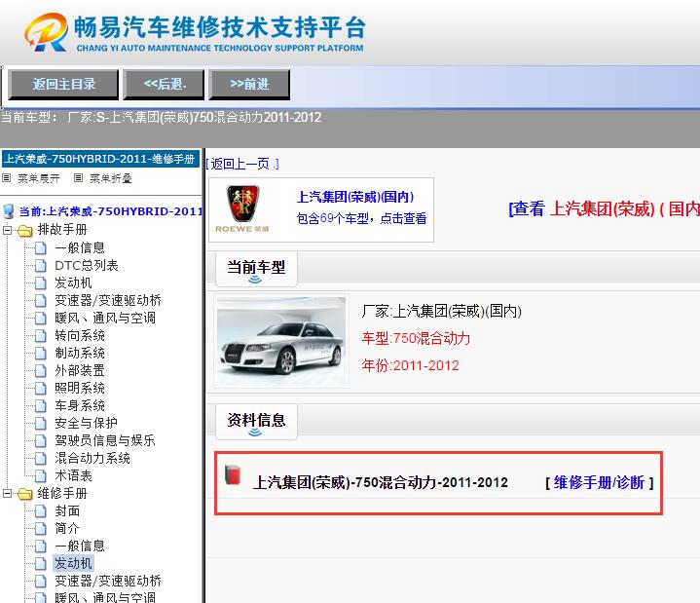Open 一般信息 under 排故手册

pyautogui.click(x=80, y=247)
